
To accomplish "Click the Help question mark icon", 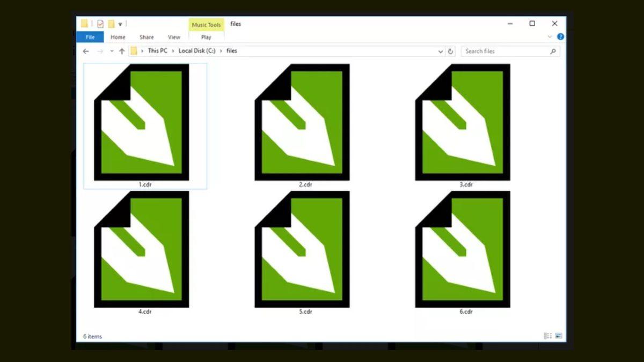I will click(560, 37).
